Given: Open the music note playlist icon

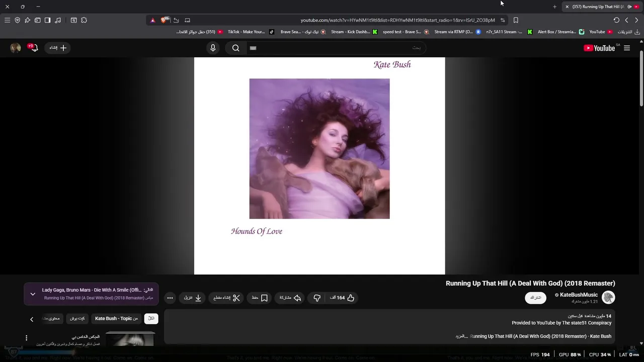Looking at the screenshot, I should [58, 20].
